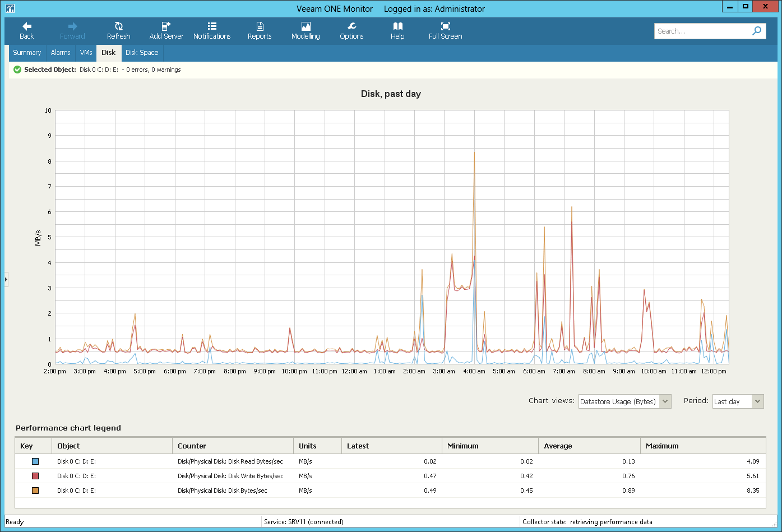Click the Ready status bar text

pyautogui.click(x=15, y=522)
